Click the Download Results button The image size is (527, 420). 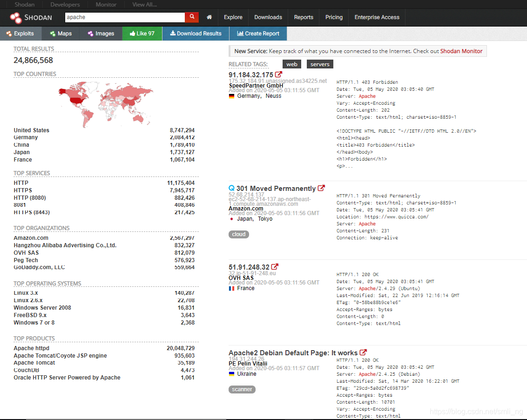tap(196, 33)
